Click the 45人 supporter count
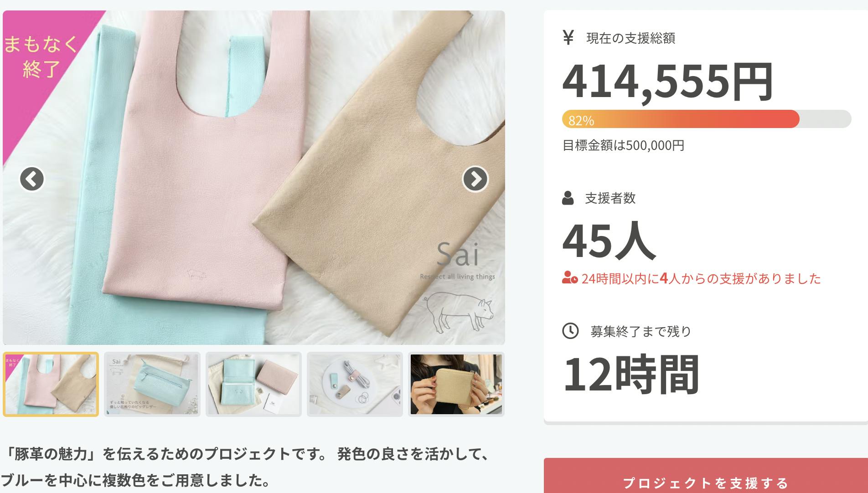This screenshot has height=493, width=868. 609,240
